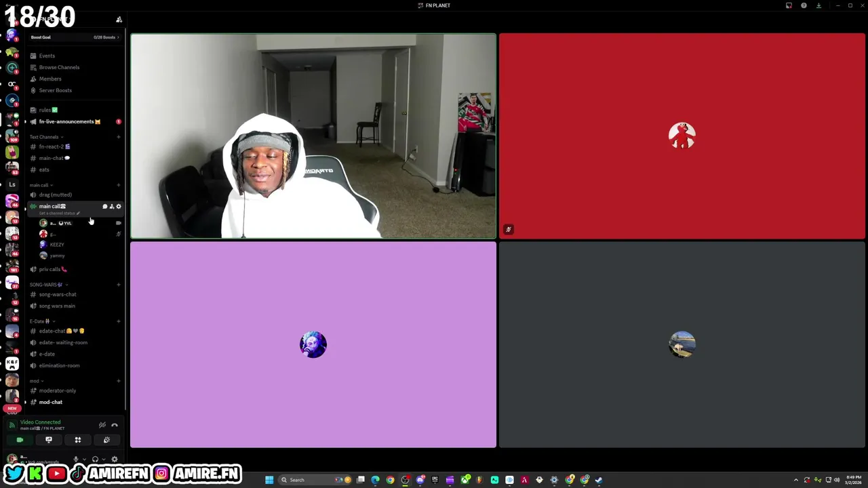Screen dimensions: 868x488
Task: Edit main call channel settings gear
Action: 119,206
